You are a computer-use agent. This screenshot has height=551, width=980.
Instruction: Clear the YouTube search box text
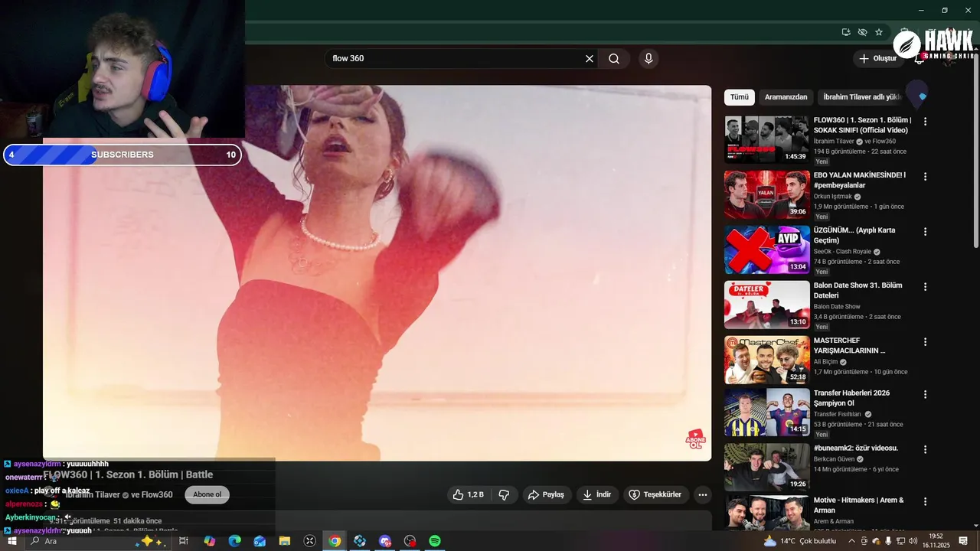pos(590,59)
